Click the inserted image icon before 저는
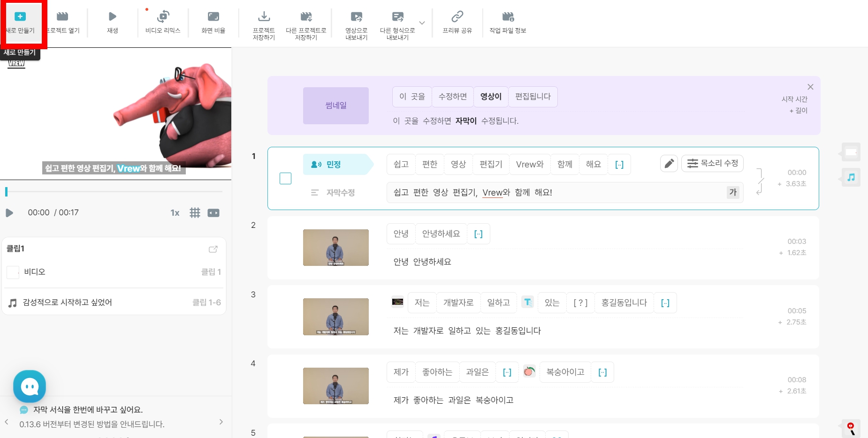Image resolution: width=868 pixels, height=438 pixels. point(397,302)
